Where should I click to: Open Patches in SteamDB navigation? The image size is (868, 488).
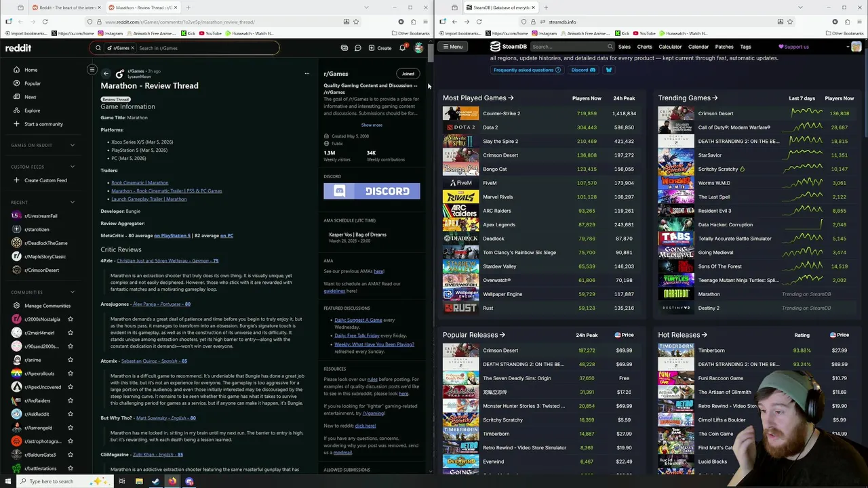(724, 47)
